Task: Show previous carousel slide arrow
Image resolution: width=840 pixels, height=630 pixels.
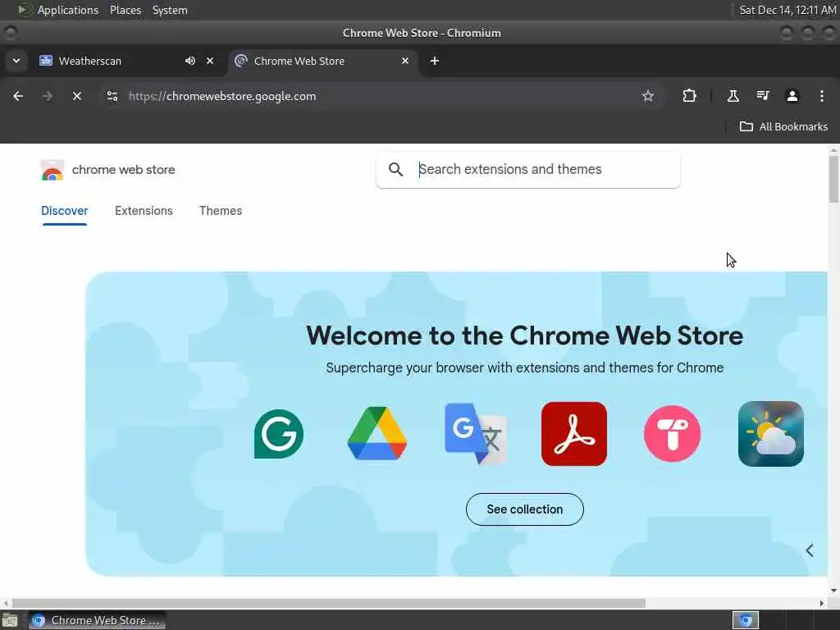Action: coord(810,550)
